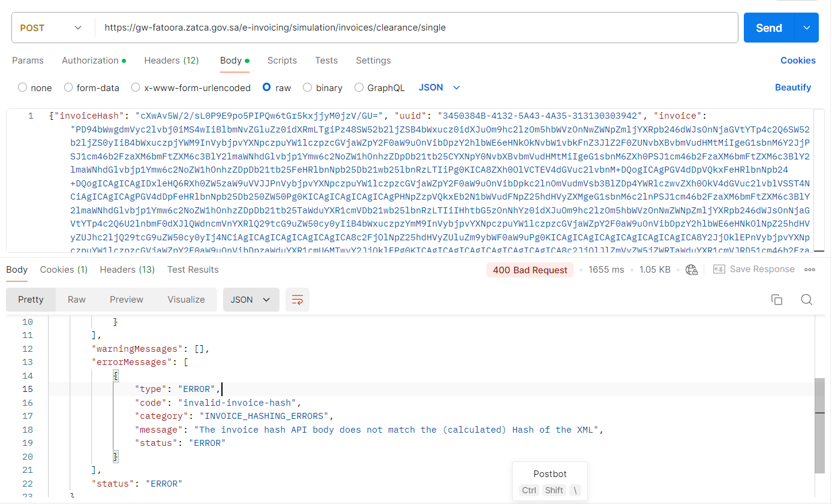Select the GraphQL body type

point(359,87)
